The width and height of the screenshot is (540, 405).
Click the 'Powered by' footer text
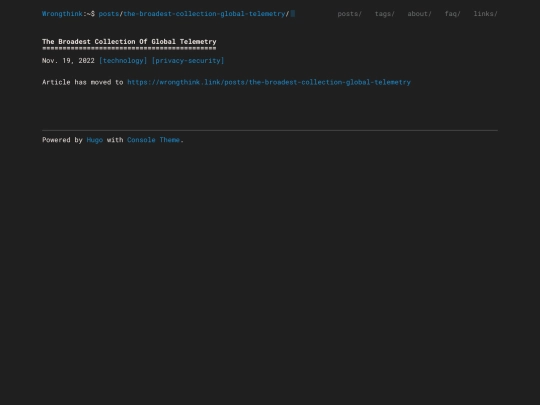pyautogui.click(x=62, y=140)
